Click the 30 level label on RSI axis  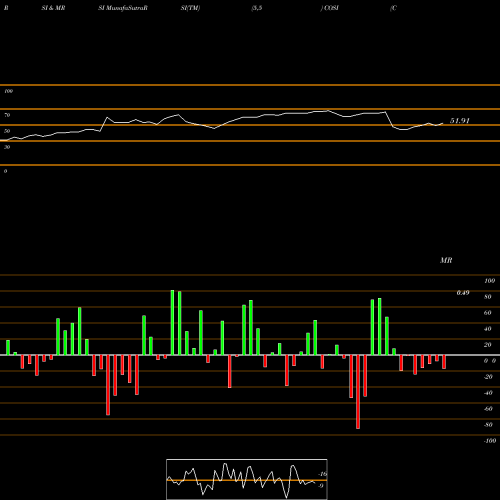click(7, 147)
